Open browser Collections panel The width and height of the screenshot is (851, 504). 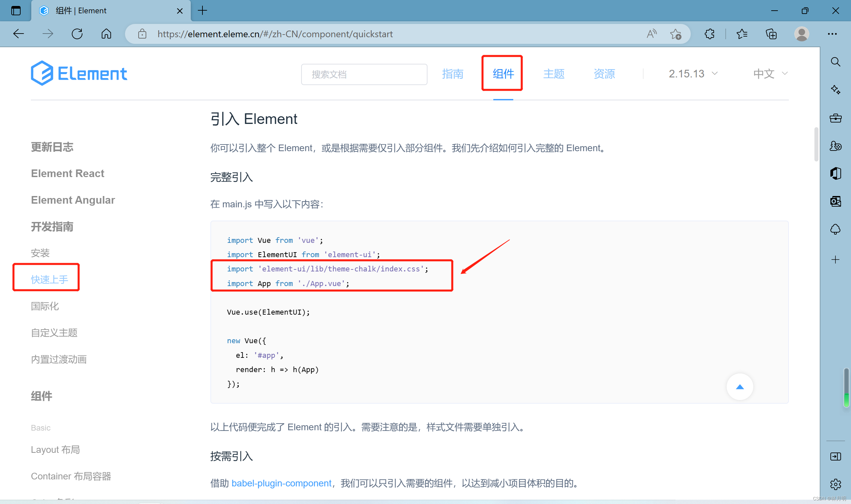tap(771, 34)
